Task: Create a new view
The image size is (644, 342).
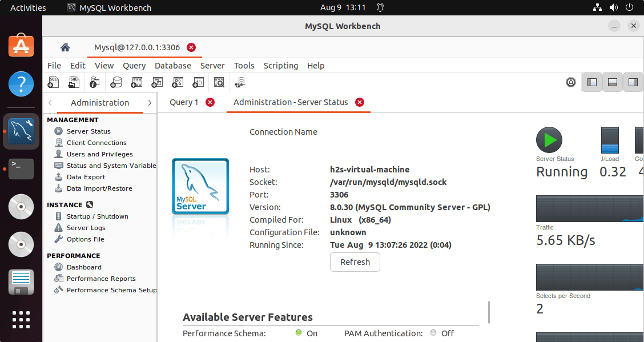Action: tap(157, 82)
